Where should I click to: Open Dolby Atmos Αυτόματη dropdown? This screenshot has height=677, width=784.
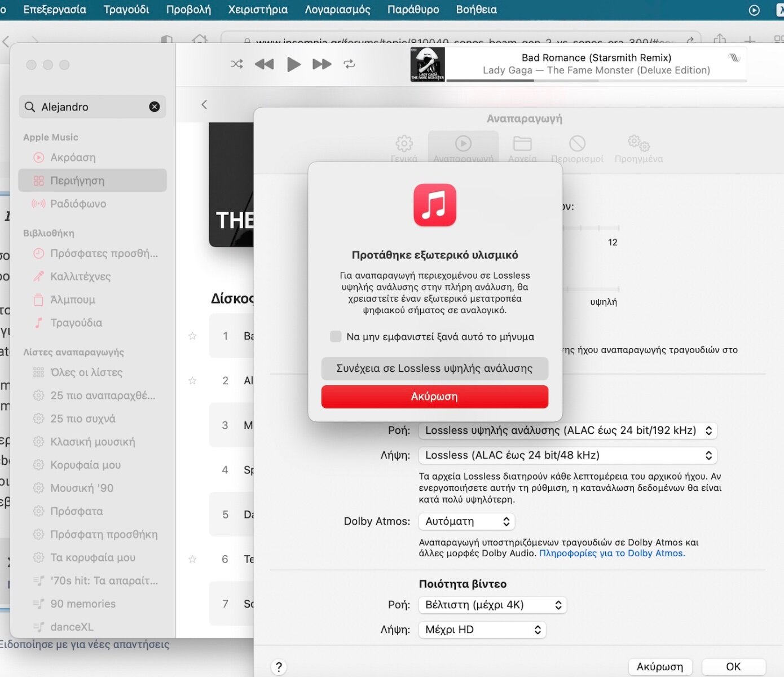coord(467,521)
